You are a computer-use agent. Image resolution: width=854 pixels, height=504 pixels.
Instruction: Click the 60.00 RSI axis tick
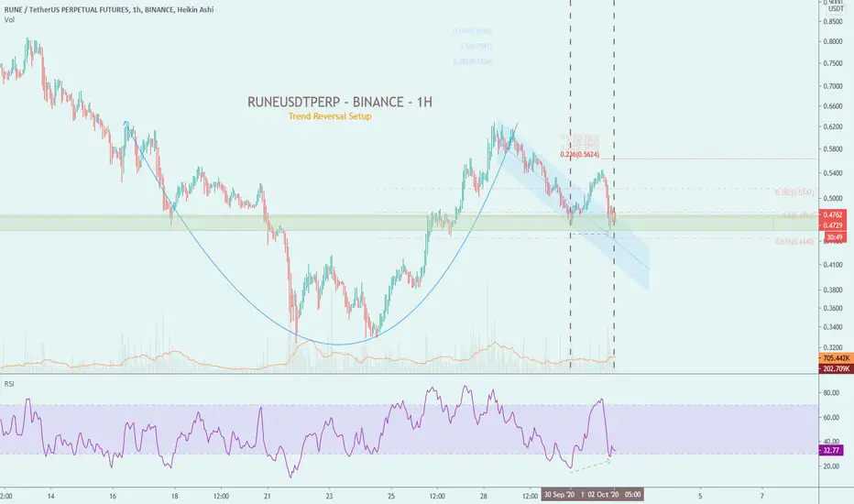click(x=831, y=418)
